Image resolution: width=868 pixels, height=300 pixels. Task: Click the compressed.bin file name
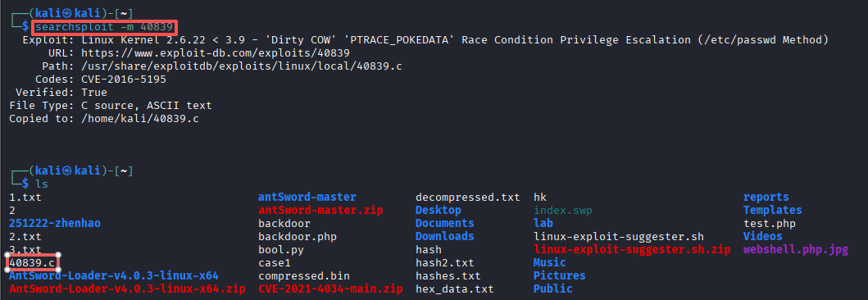304,275
